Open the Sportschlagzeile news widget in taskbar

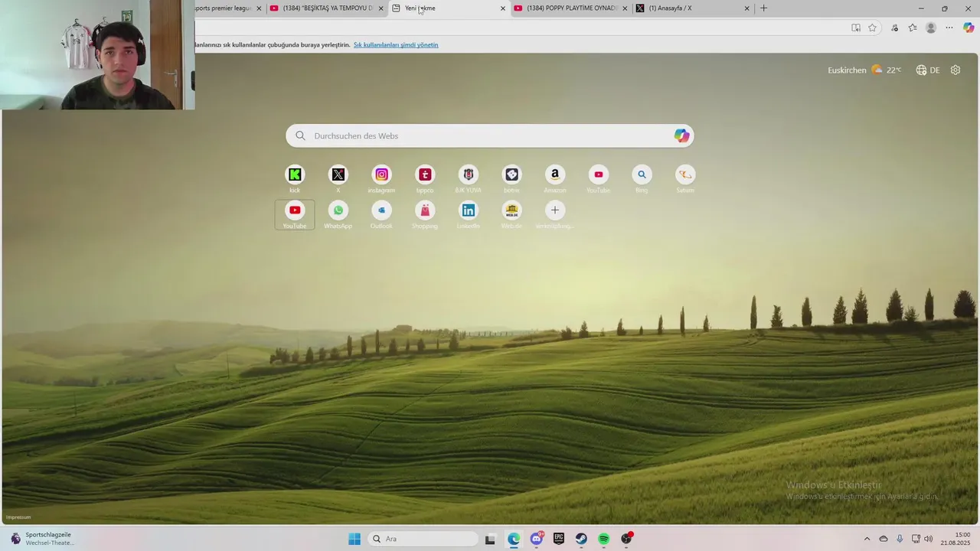[x=42, y=539]
